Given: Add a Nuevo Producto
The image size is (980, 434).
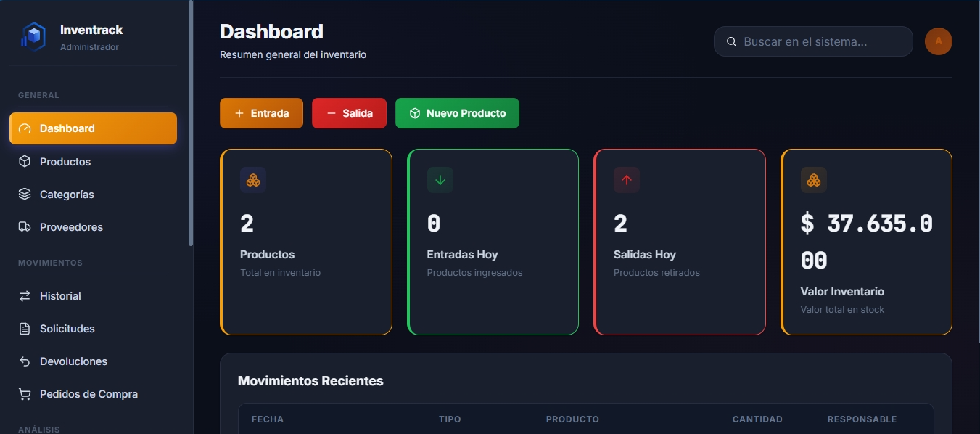Looking at the screenshot, I should point(457,113).
